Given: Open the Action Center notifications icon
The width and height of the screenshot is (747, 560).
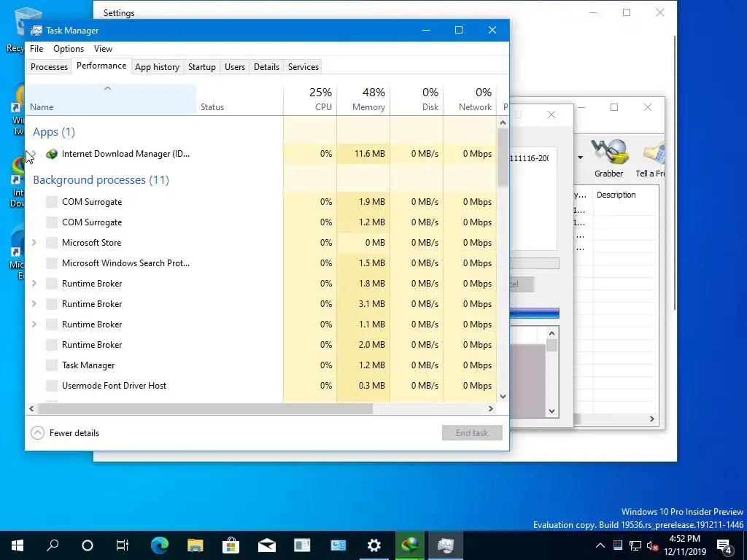Looking at the screenshot, I should (x=725, y=545).
